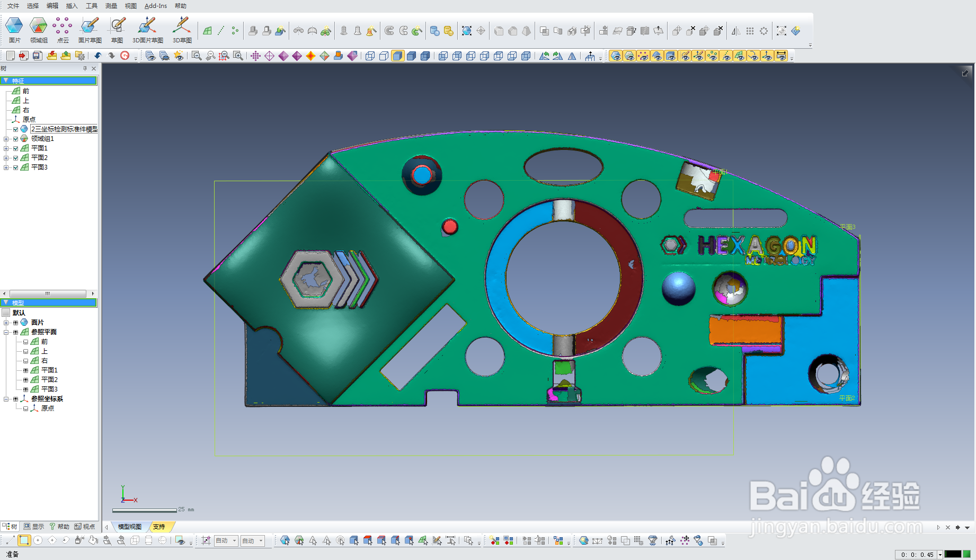Toggle visibility eye for 参照平面 group
Image resolution: width=976 pixels, height=560 pixels.
15,332
